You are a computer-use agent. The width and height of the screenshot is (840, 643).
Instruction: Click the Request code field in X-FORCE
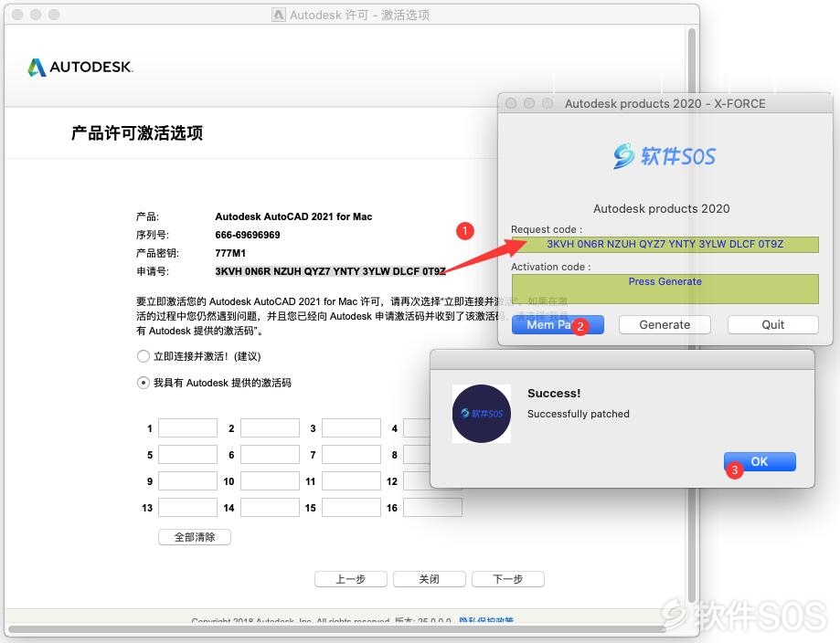665,244
